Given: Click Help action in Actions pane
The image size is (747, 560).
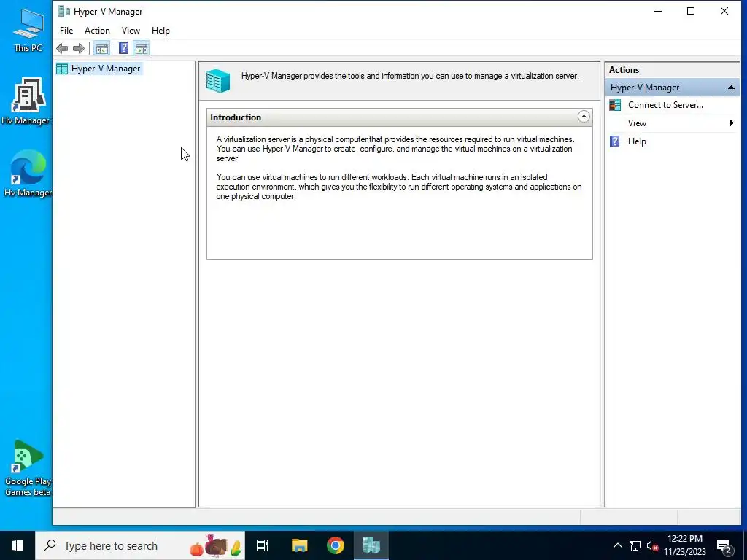Looking at the screenshot, I should point(637,141).
